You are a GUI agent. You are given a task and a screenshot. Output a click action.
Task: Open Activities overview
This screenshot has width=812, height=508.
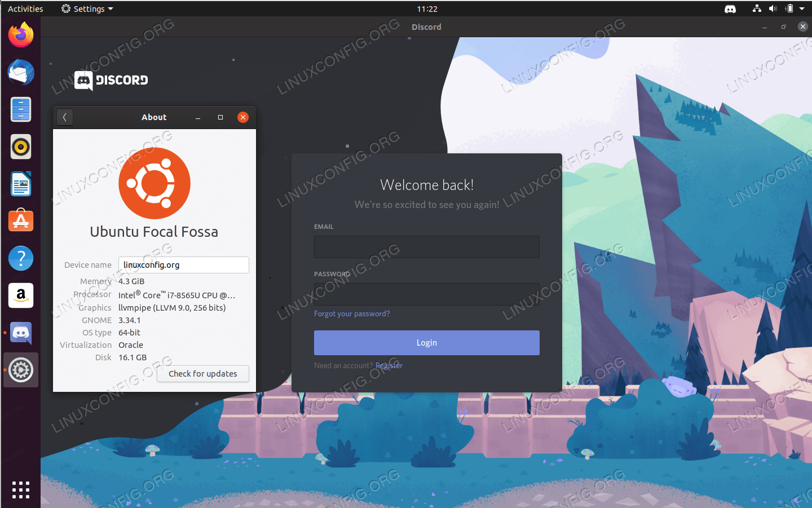[25, 9]
